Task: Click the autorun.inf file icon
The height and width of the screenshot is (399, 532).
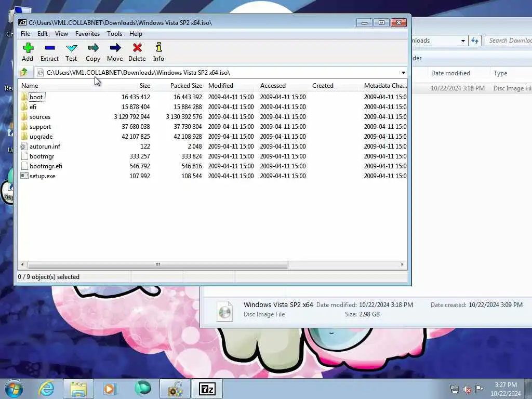Action: tap(24, 146)
